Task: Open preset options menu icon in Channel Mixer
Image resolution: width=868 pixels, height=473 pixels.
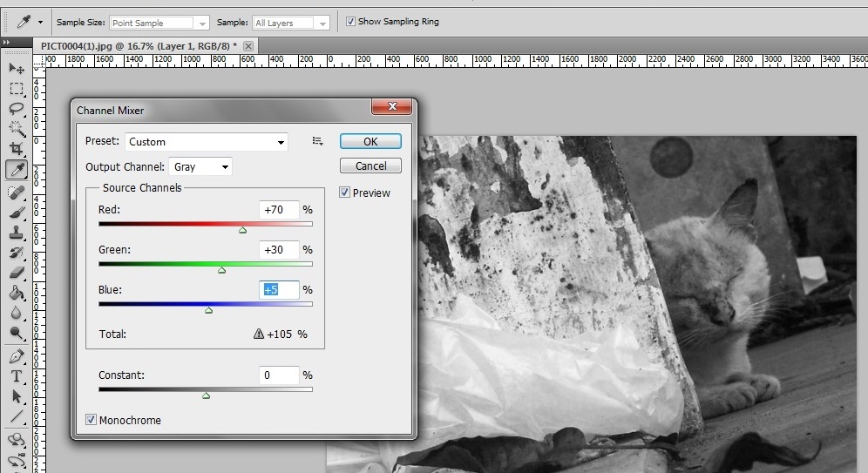Action: point(317,141)
